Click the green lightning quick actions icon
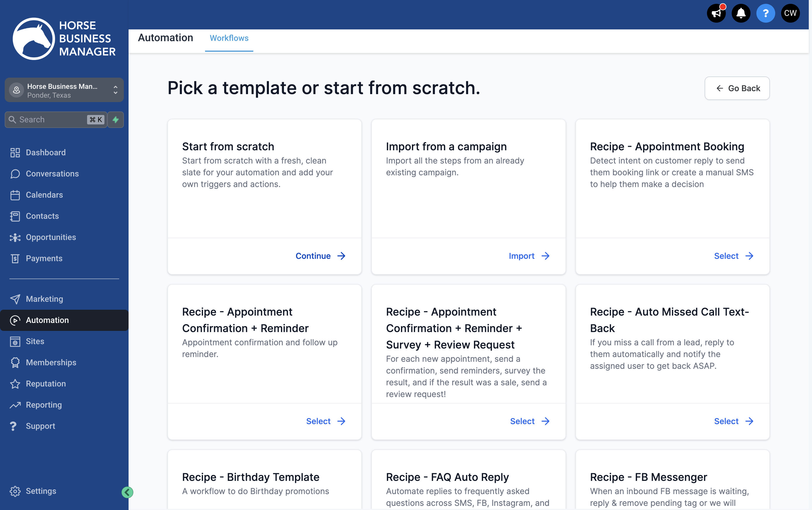This screenshot has height=510, width=812. (x=116, y=120)
